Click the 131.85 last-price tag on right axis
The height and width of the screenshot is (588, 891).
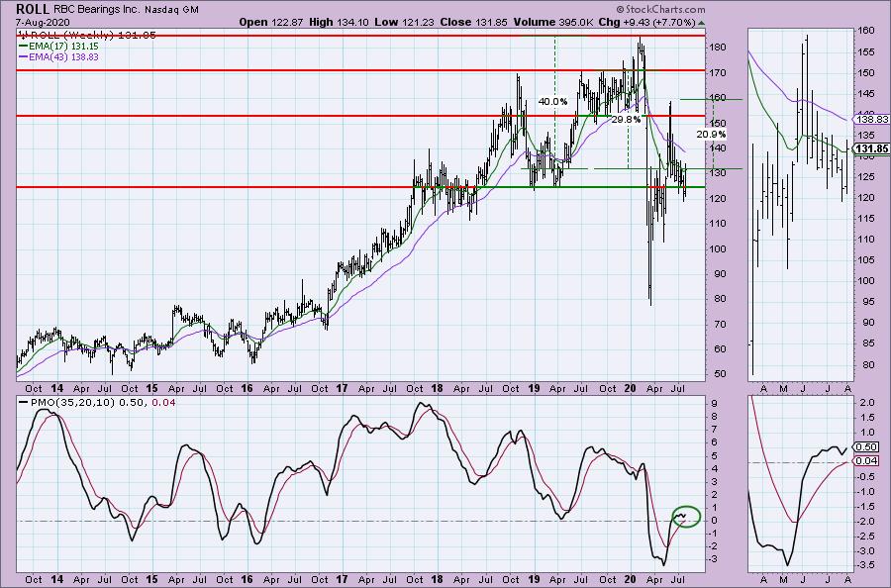[871, 148]
